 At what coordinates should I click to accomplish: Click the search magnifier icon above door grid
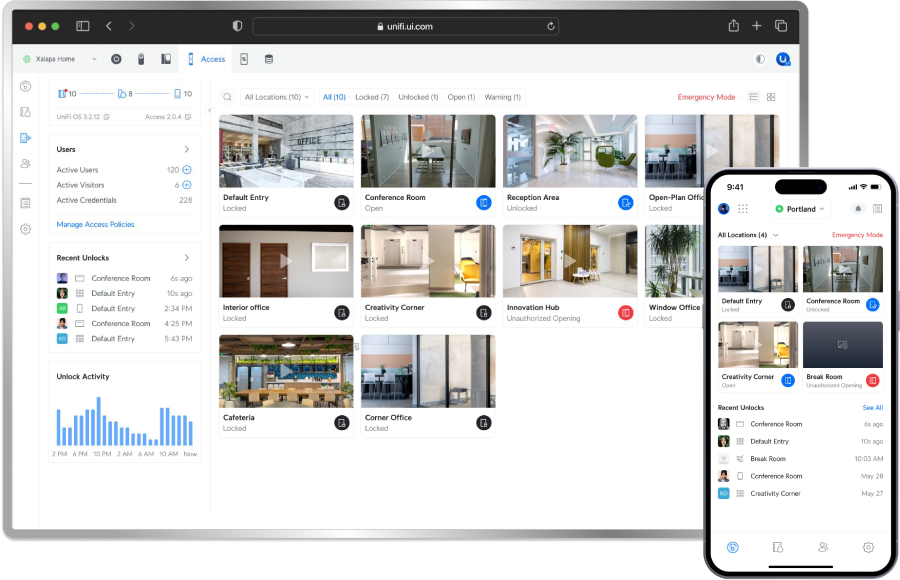point(228,98)
